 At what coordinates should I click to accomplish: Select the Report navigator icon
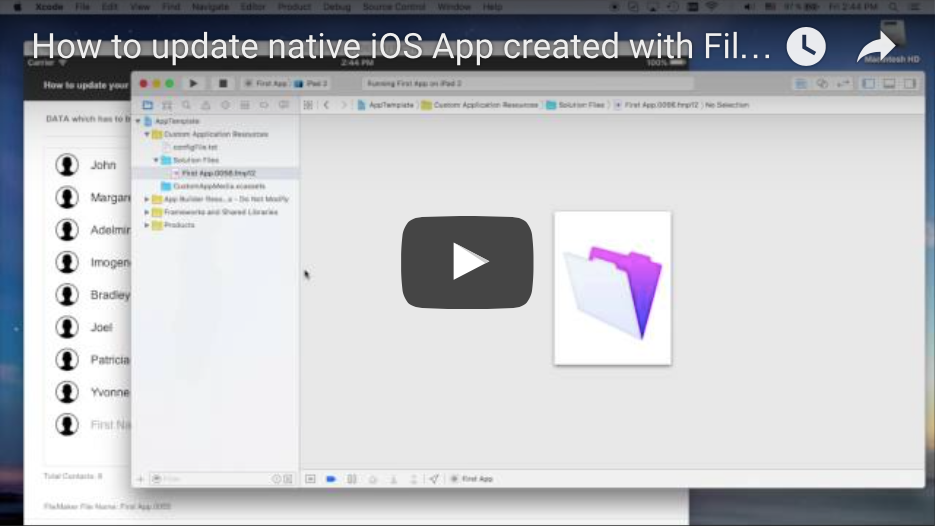coord(284,105)
